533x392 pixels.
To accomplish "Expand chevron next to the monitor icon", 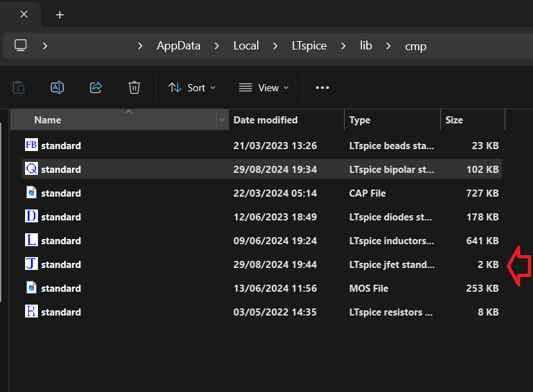I will [x=45, y=46].
